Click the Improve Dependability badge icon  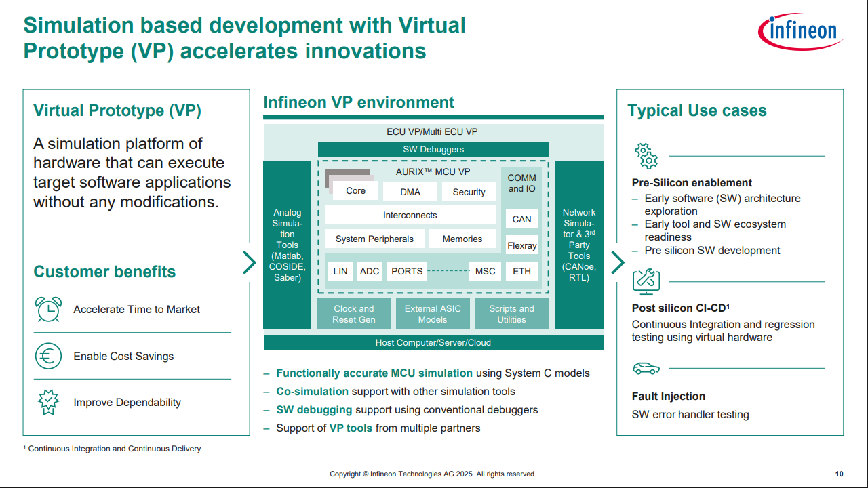pyautogui.click(x=48, y=402)
